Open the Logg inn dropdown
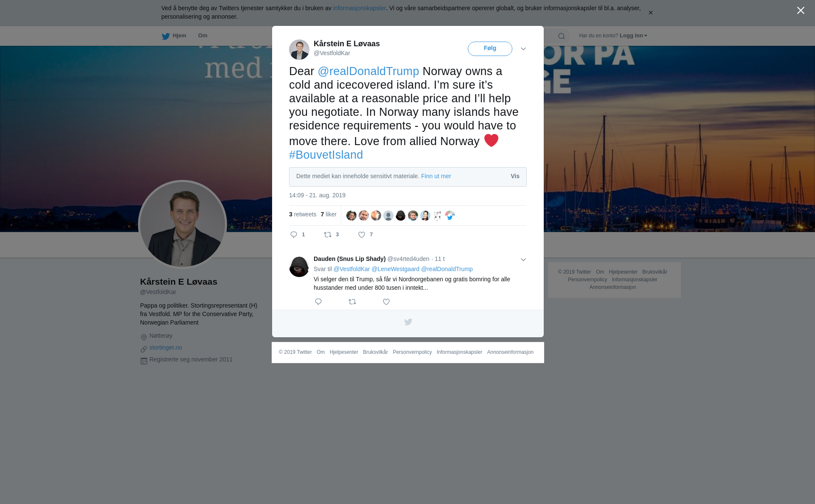This screenshot has height=504, width=815. click(633, 36)
